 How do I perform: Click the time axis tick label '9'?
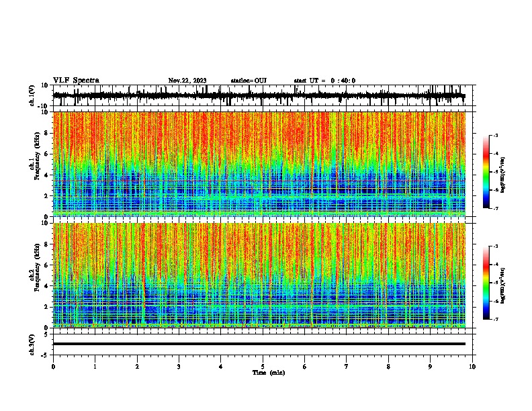(430, 367)
